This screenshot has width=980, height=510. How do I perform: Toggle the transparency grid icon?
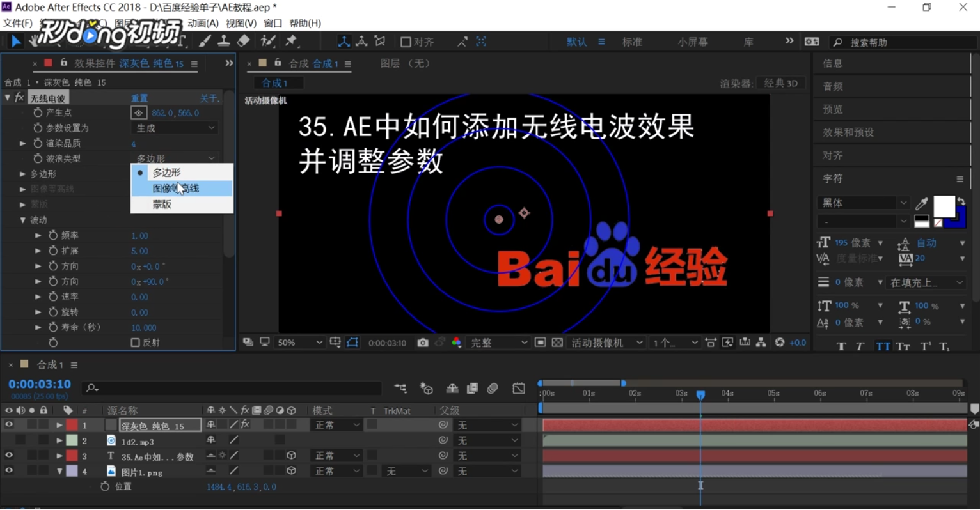click(x=557, y=343)
